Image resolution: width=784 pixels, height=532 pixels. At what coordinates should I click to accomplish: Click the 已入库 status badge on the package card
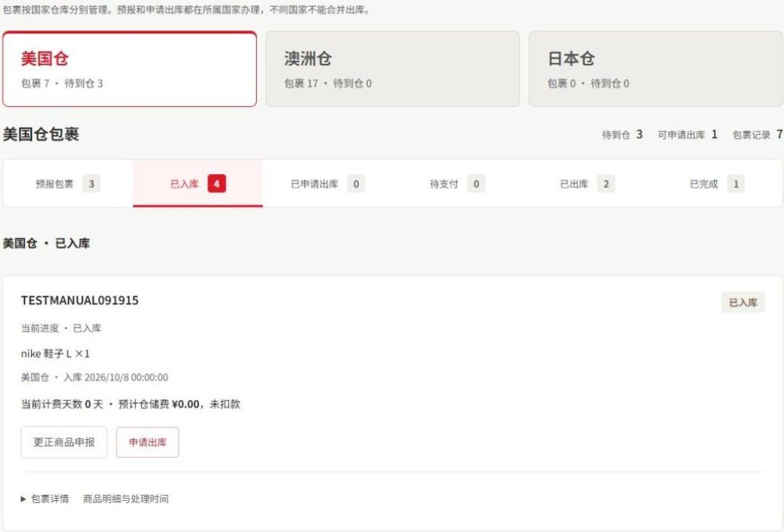743,303
